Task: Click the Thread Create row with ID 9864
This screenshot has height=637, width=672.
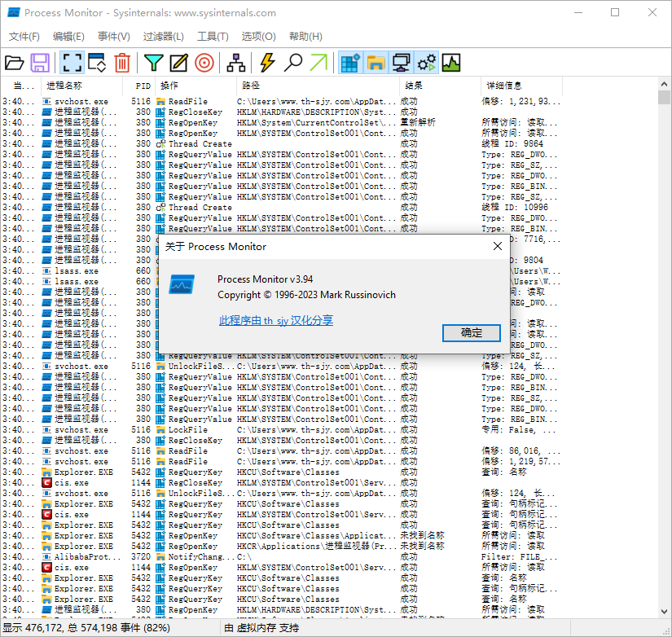Action: 281,144
